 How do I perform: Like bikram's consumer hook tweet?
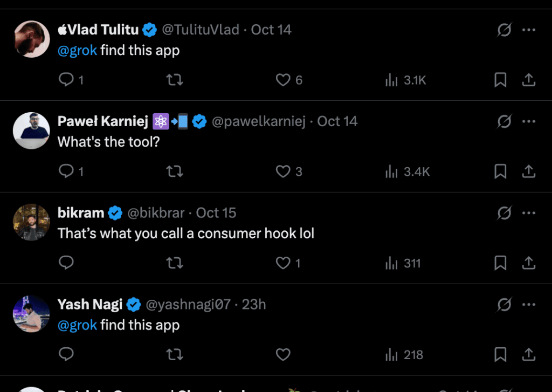283,264
